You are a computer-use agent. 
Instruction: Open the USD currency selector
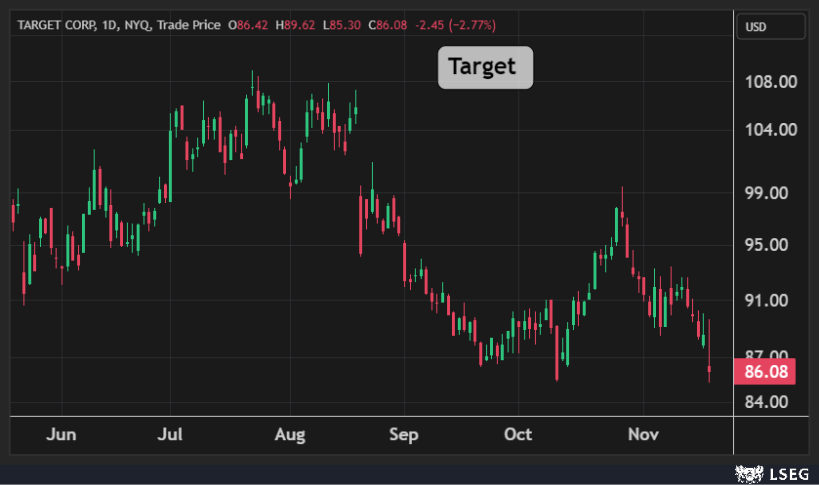[760, 28]
